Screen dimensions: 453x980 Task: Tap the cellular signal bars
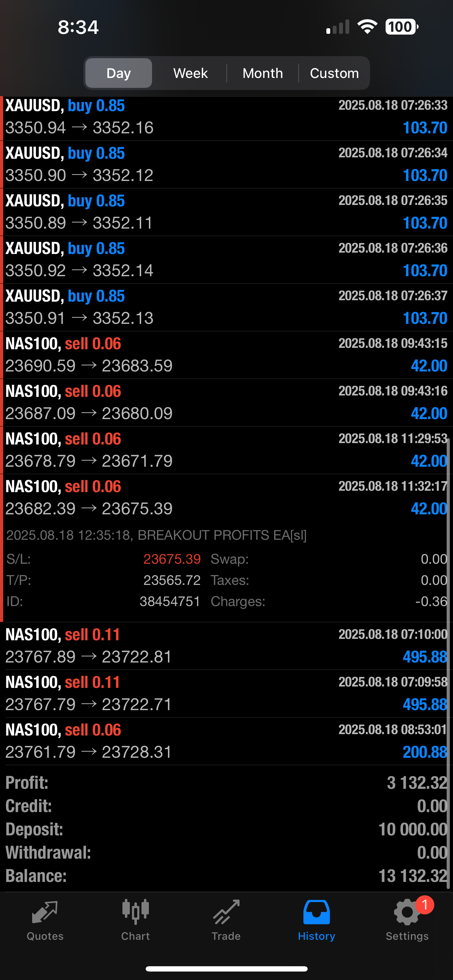(x=338, y=27)
